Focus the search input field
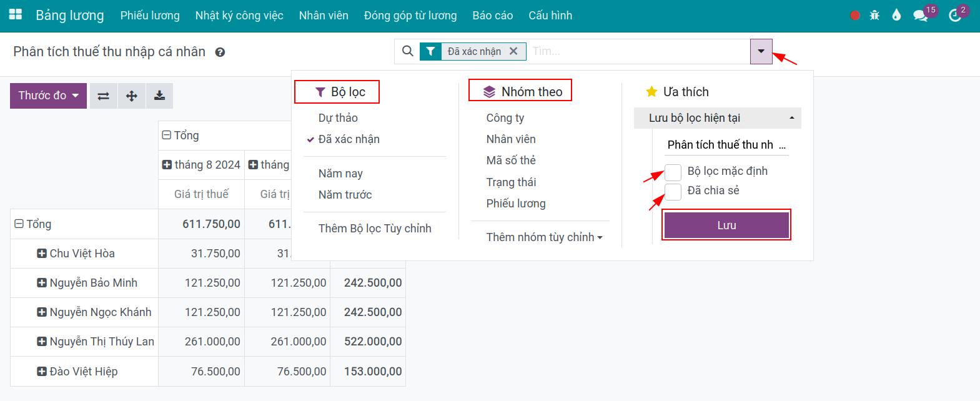 638,51
